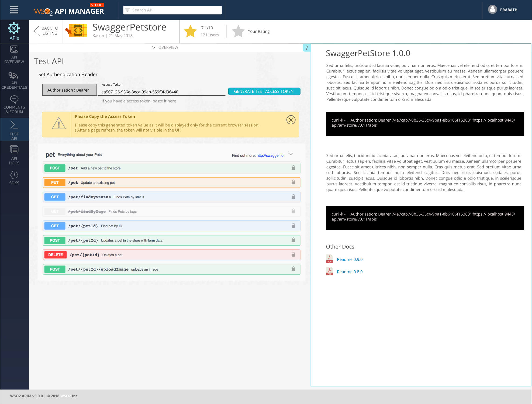Viewport: 532px width, 404px height.
Task: Click the Access Token input field
Action: pyautogui.click(x=162, y=92)
